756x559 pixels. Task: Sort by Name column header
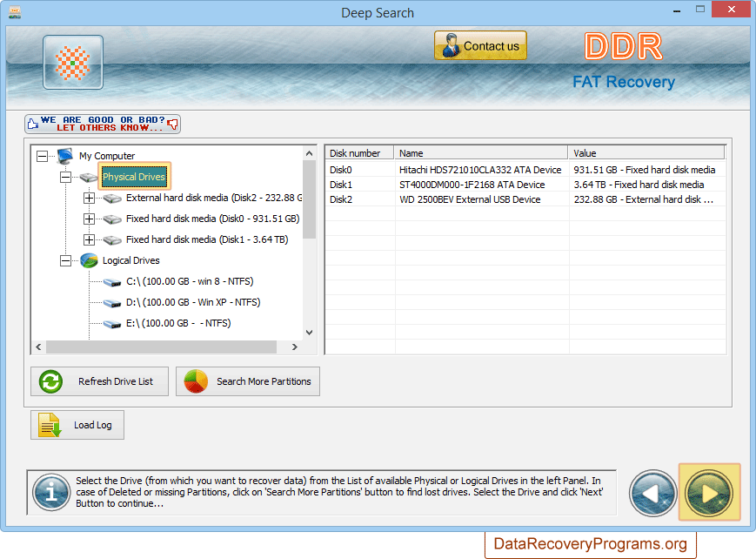click(481, 153)
